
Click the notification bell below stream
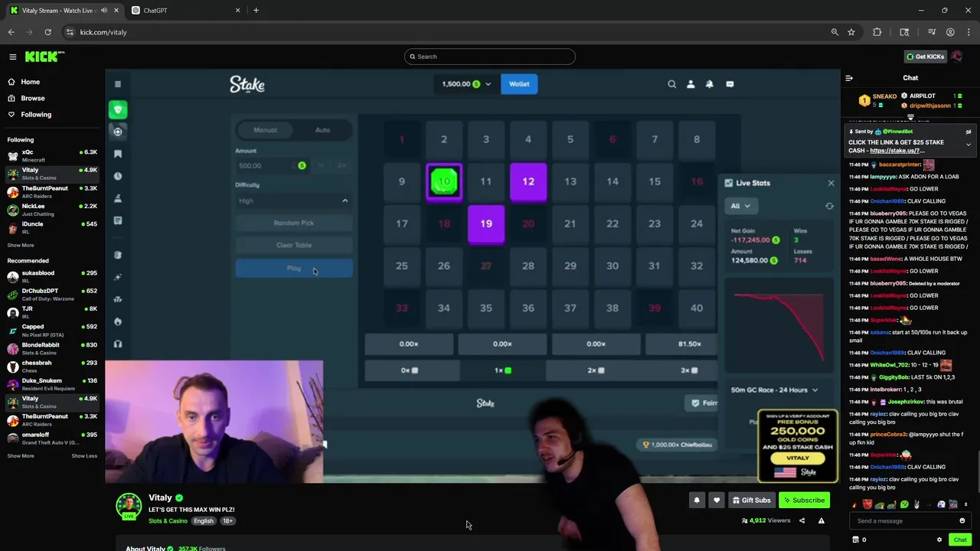[x=697, y=500]
